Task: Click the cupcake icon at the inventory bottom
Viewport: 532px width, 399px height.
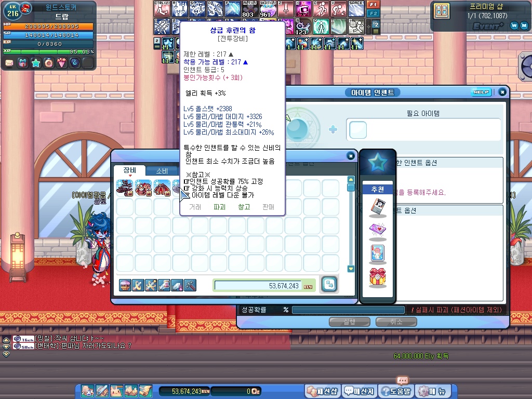Action: click(x=125, y=285)
